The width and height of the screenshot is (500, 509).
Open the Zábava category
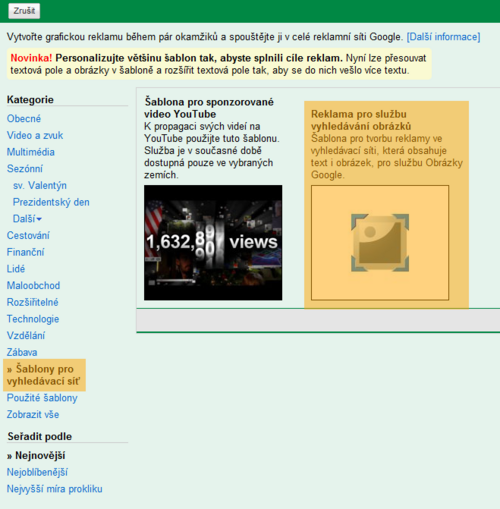(22, 352)
